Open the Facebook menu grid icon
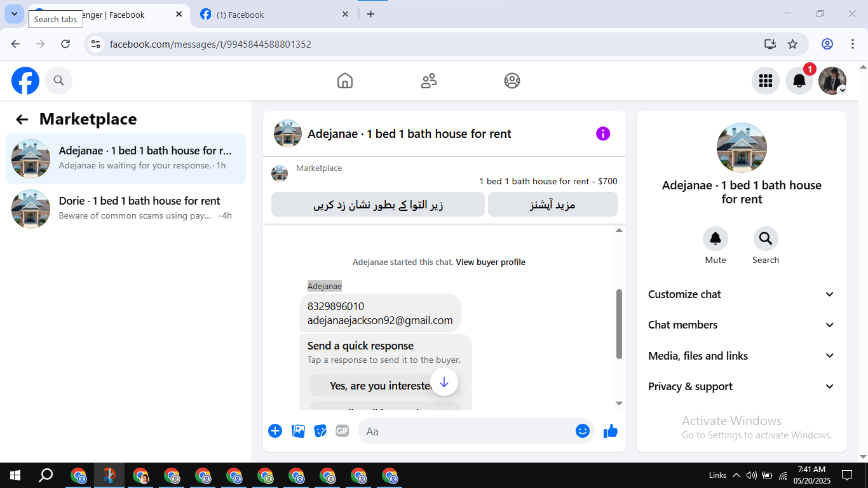 (x=766, y=81)
